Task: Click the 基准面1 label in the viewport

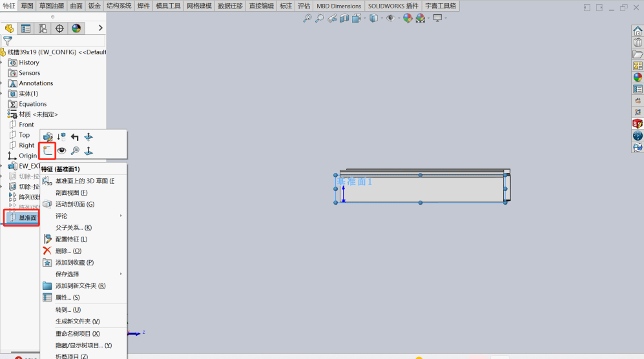Action: click(x=355, y=181)
